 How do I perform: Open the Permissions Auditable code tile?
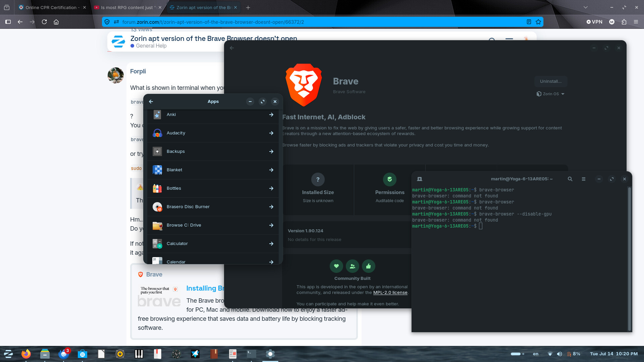tap(390, 190)
